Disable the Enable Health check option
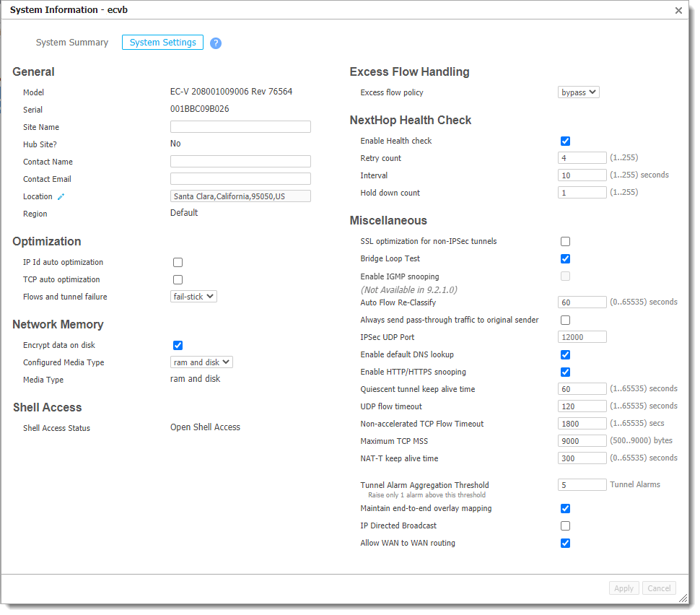 565,141
